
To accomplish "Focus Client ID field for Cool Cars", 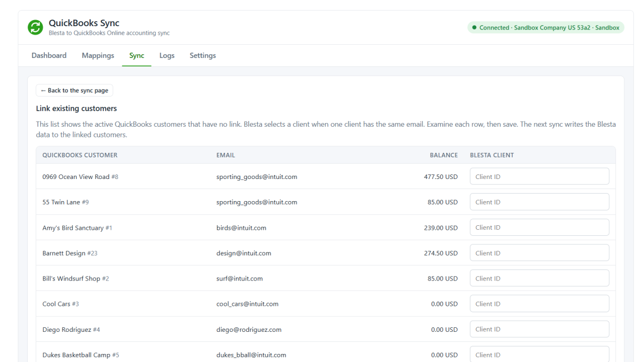I will click(x=539, y=304).
